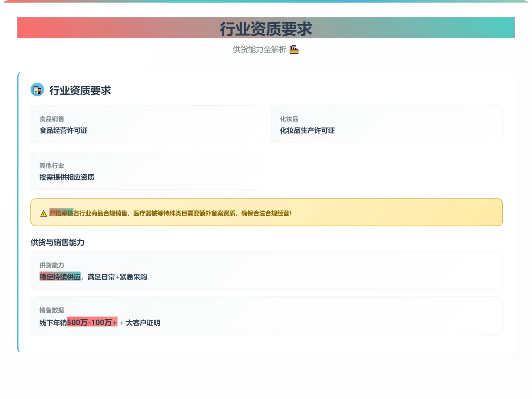Click the 化妆品 label
The image size is (532, 399).
coord(289,119)
